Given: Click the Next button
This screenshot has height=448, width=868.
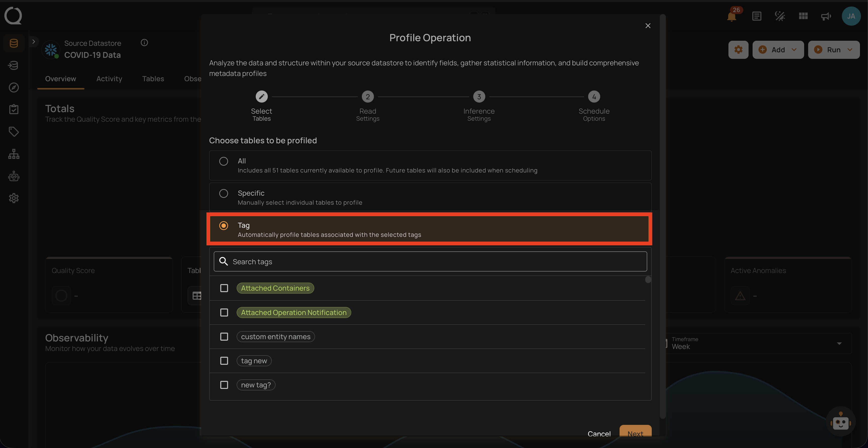Looking at the screenshot, I should tap(635, 434).
